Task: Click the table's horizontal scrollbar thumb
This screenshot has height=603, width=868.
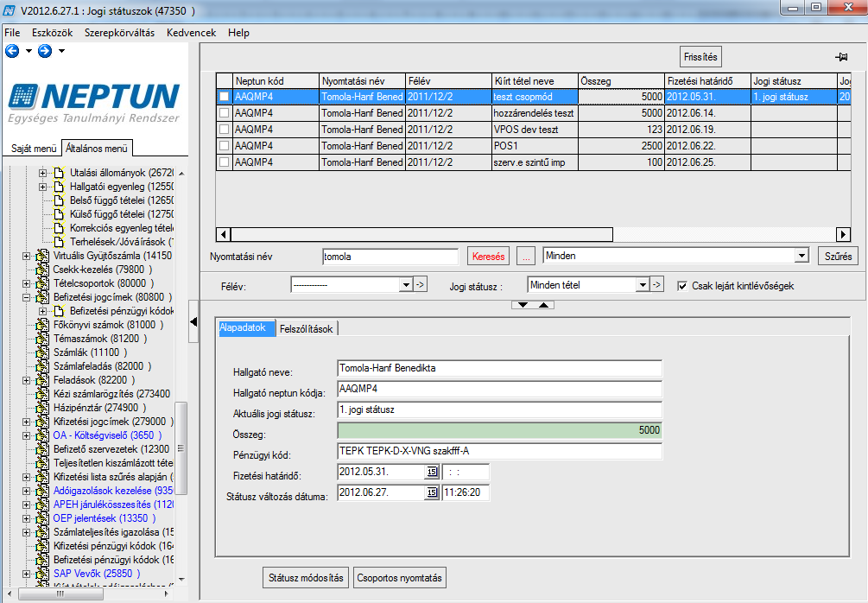Action: pyautogui.click(x=421, y=234)
